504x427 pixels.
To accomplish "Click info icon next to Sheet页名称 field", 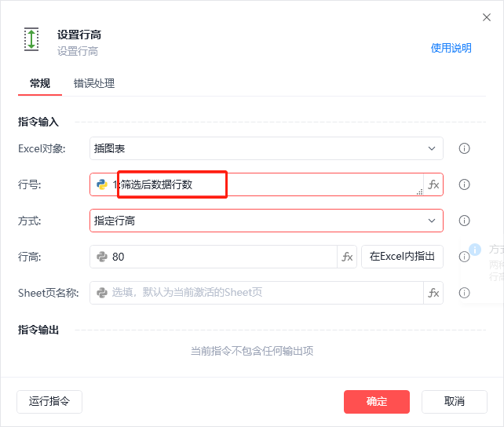I will [x=464, y=293].
